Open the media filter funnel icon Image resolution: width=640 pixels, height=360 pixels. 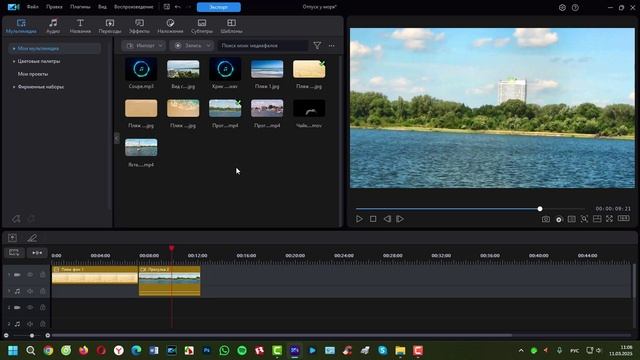(317, 45)
